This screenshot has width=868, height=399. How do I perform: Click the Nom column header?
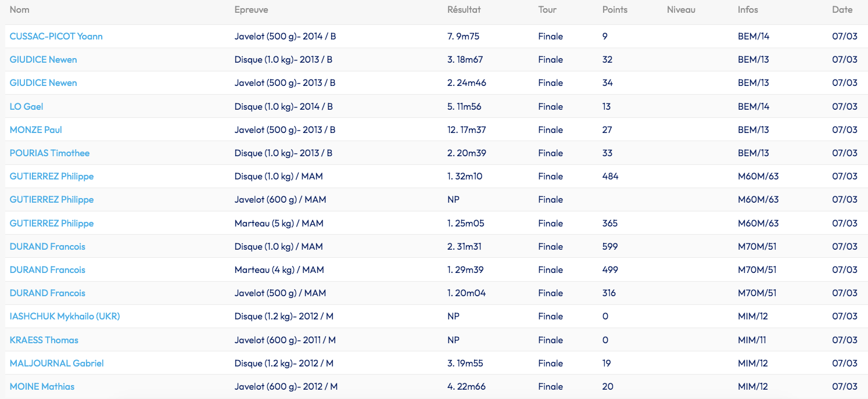coord(19,10)
